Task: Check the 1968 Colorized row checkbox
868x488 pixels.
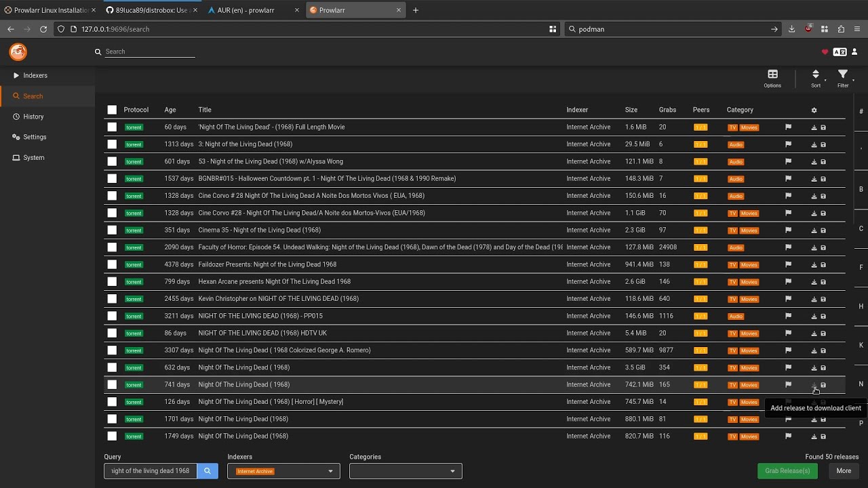Action: (x=112, y=350)
